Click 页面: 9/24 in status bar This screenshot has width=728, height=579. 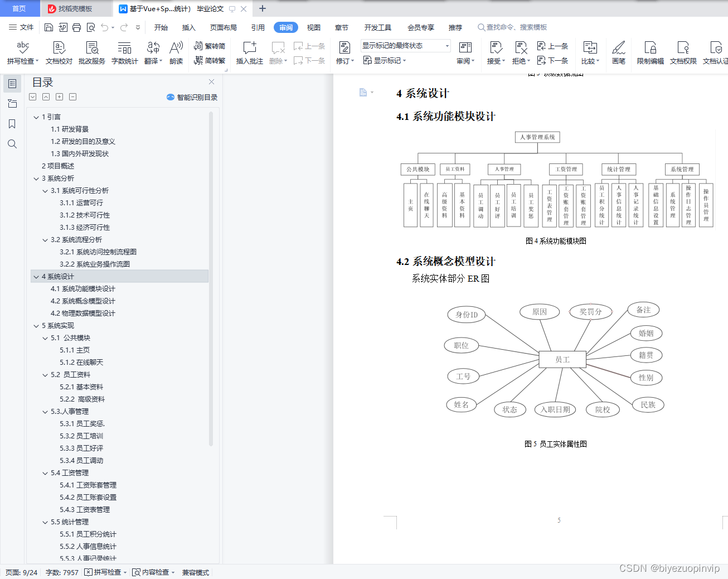22,572
